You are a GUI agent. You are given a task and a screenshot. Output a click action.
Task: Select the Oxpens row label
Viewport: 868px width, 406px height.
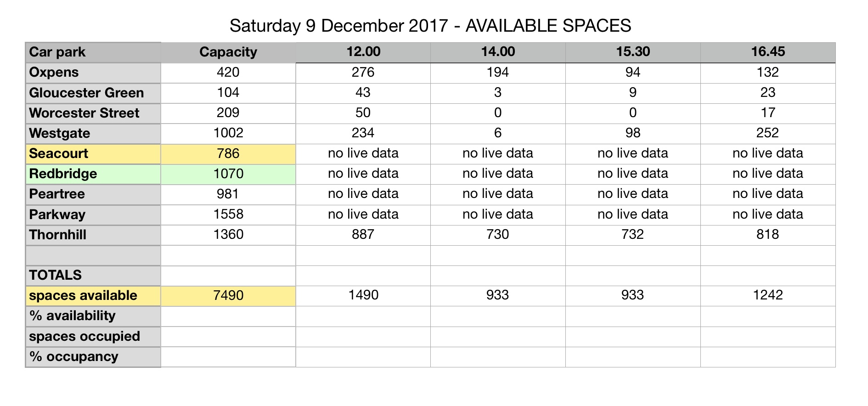click(93, 73)
